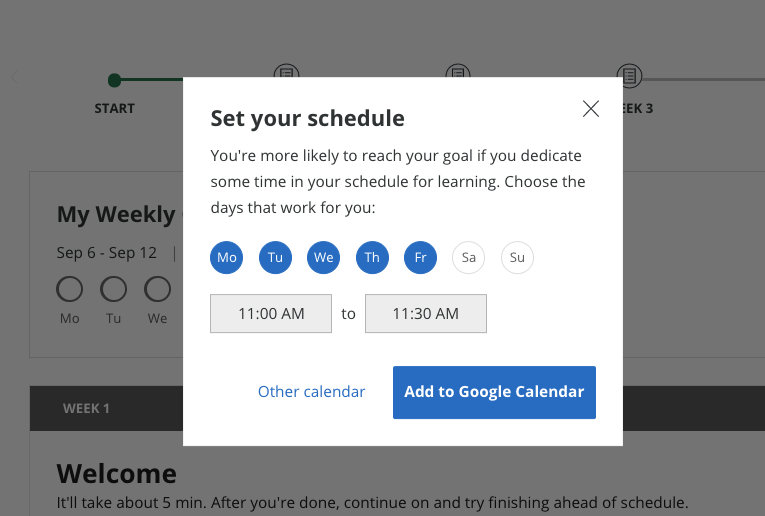This screenshot has width=765, height=516.
Task: Open the 11:00 AM start time dropdown
Action: [x=271, y=314]
